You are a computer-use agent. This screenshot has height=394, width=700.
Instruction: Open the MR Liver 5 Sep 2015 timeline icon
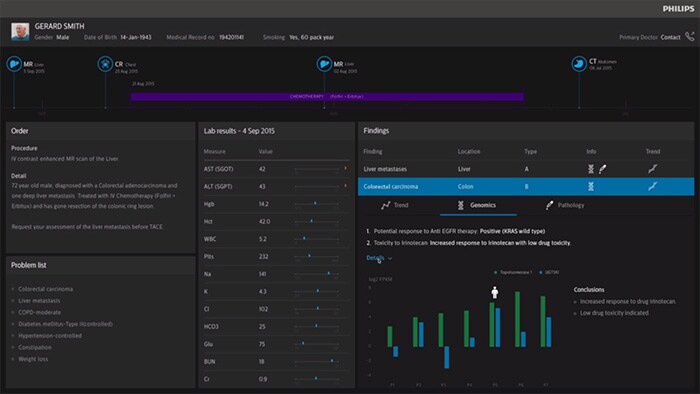tap(14, 64)
